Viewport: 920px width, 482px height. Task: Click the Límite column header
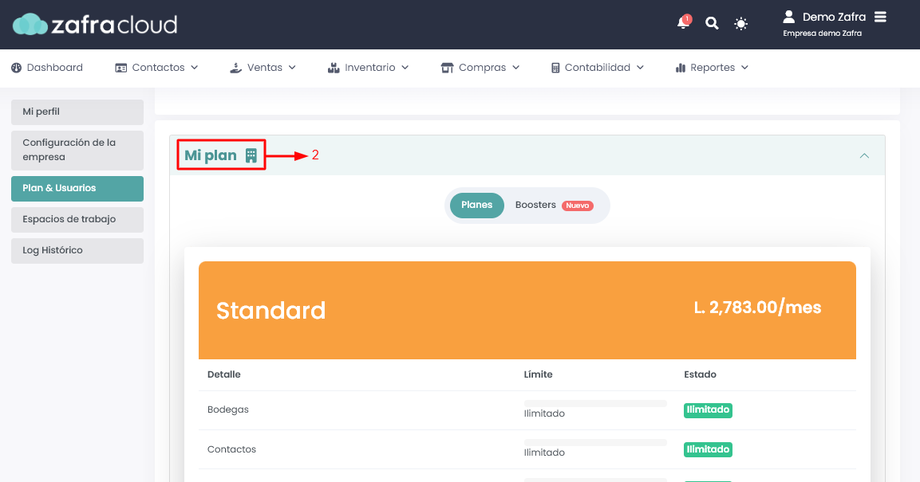[538, 375]
